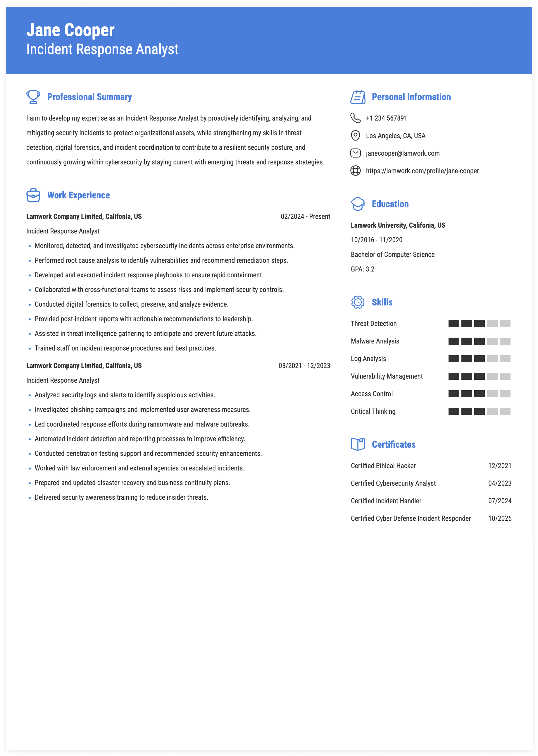Click the janecooper@lamwork.com email address
The height and width of the screenshot is (756, 538).
pyautogui.click(x=403, y=154)
